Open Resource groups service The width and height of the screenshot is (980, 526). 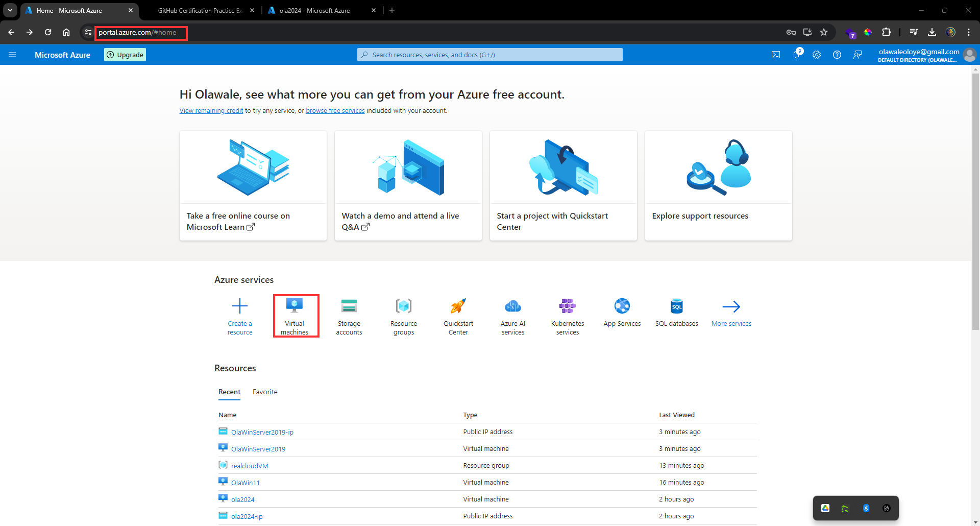404,316
